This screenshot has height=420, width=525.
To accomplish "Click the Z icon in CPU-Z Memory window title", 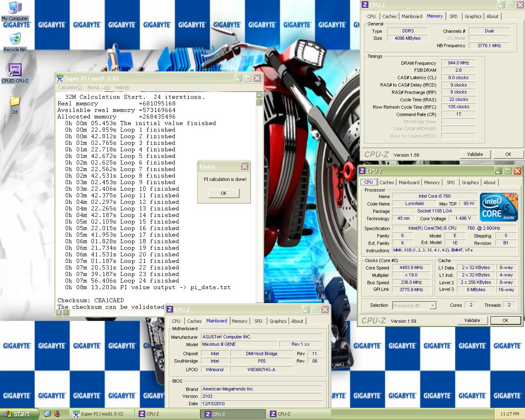I will click(x=365, y=5).
